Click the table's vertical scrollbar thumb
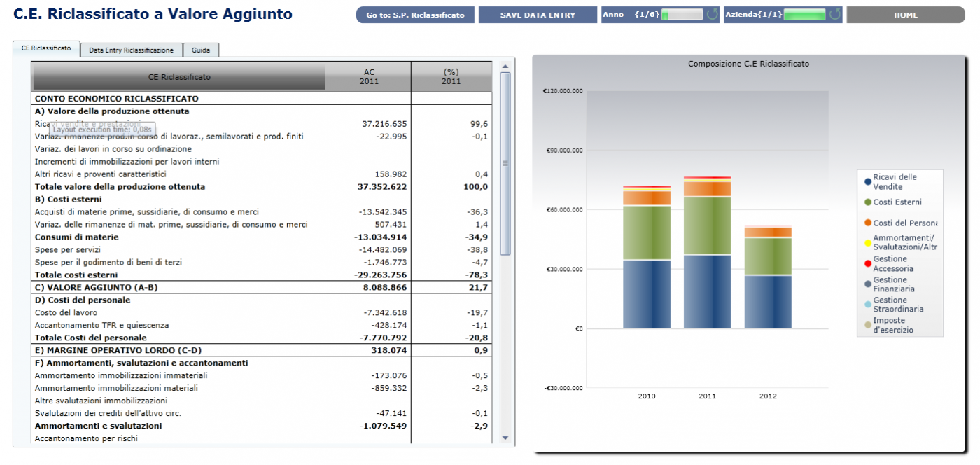Image resolution: width=980 pixels, height=465 pixels. coord(505,163)
